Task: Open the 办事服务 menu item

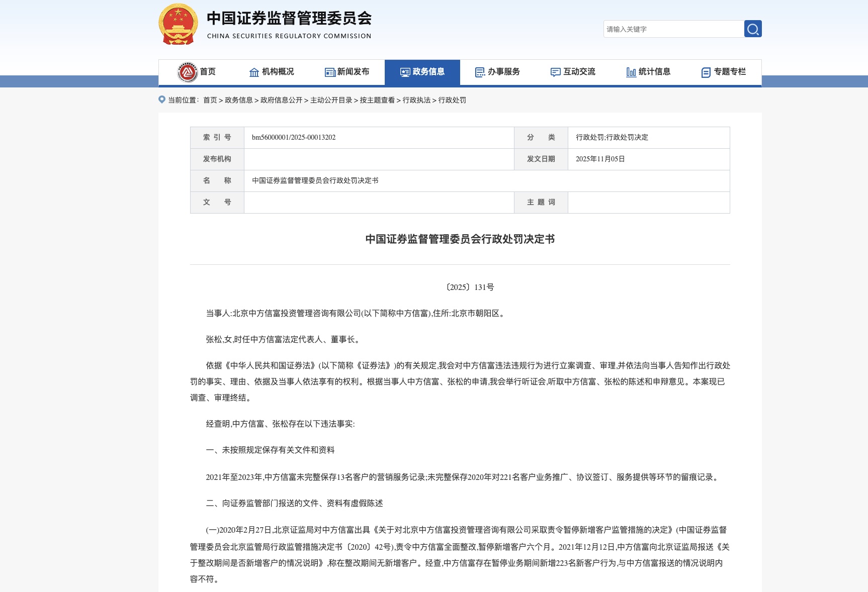Action: tap(498, 72)
